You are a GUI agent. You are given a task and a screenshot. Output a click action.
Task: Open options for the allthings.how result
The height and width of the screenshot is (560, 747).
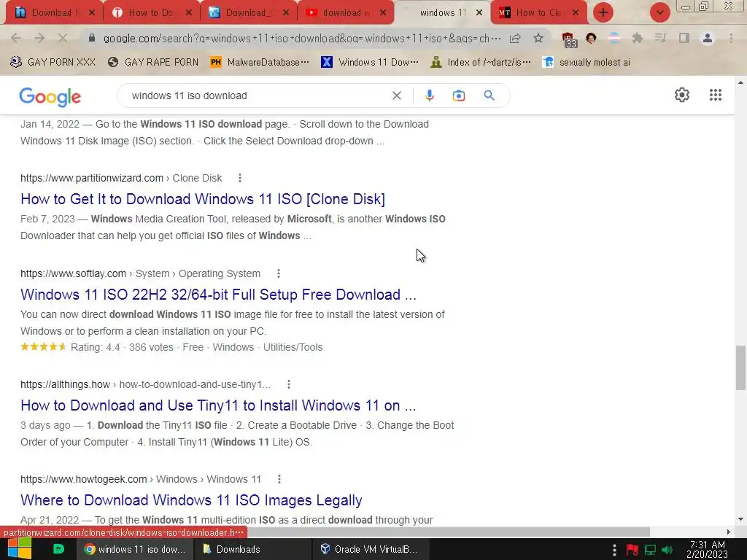pyautogui.click(x=288, y=384)
